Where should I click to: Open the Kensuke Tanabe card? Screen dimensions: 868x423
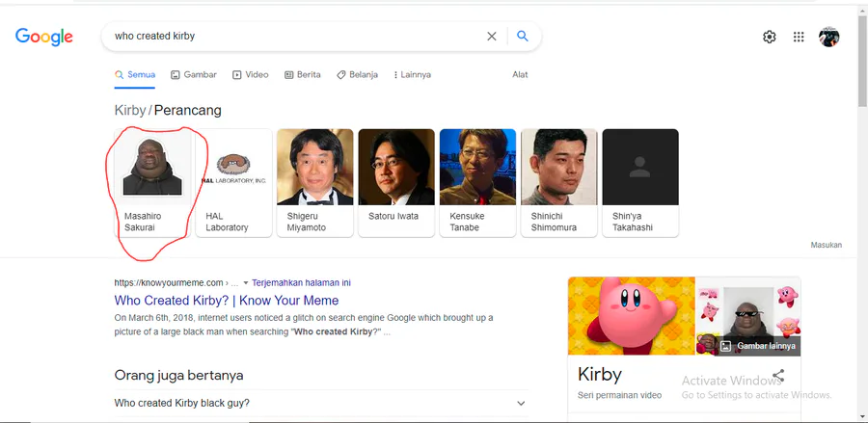pyautogui.click(x=477, y=183)
